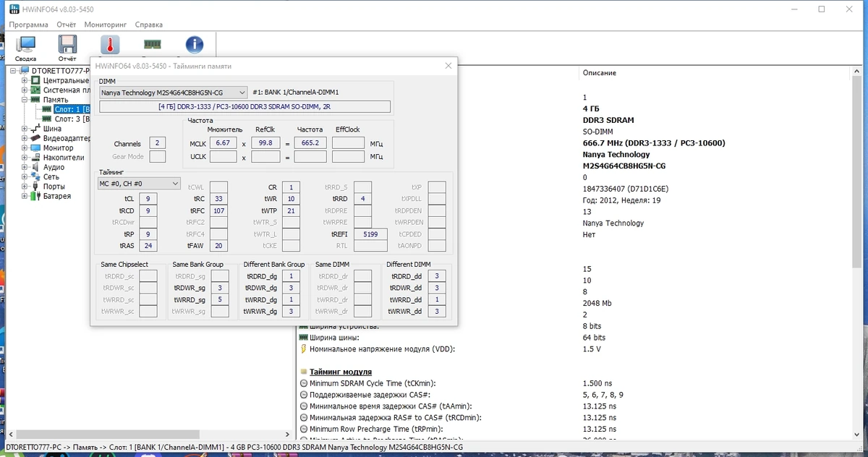868x457 pixels.
Task: Click the Channels value field
Action: [x=158, y=143]
